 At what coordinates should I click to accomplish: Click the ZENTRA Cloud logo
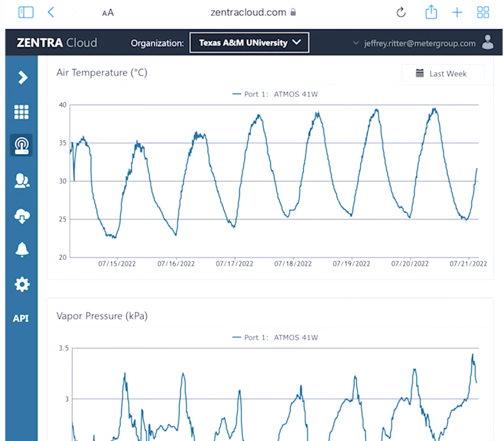pyautogui.click(x=57, y=43)
